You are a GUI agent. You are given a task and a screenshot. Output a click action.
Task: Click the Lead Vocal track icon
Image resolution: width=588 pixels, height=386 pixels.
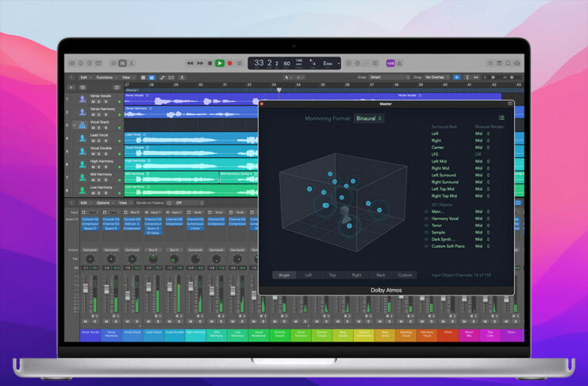click(x=83, y=138)
